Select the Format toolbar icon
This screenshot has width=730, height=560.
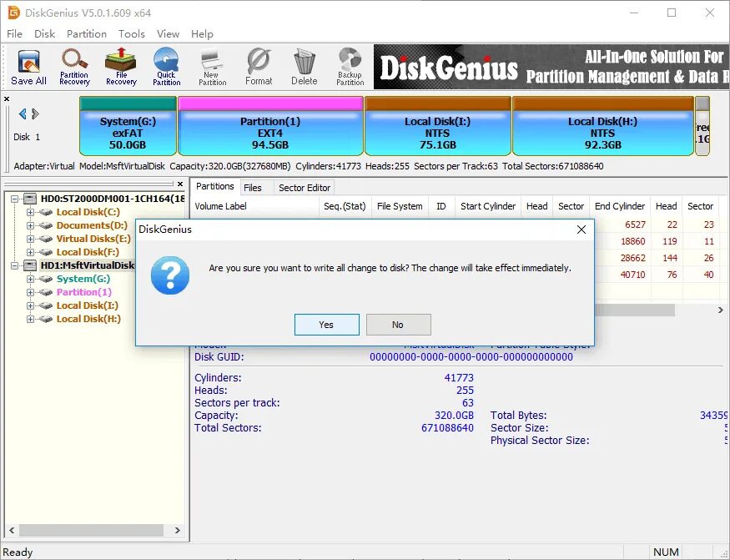[x=259, y=67]
